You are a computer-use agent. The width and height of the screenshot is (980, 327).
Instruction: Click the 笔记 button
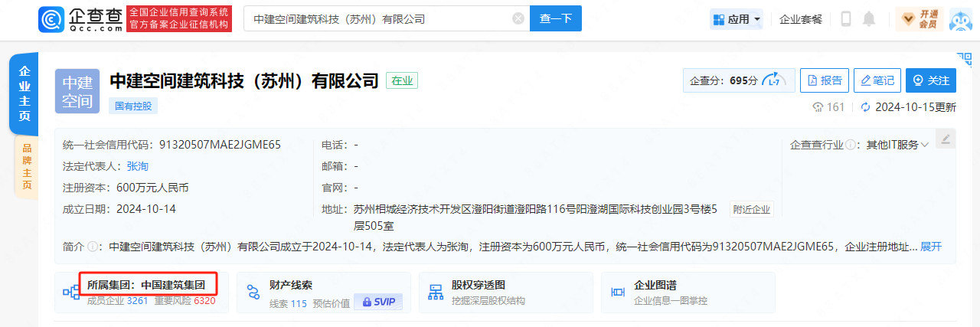877,80
